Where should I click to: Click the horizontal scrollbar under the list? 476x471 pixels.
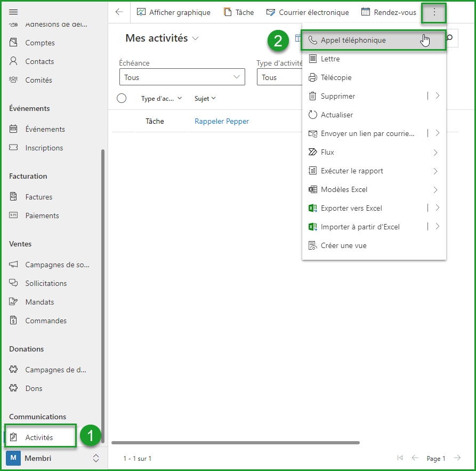(x=235, y=442)
